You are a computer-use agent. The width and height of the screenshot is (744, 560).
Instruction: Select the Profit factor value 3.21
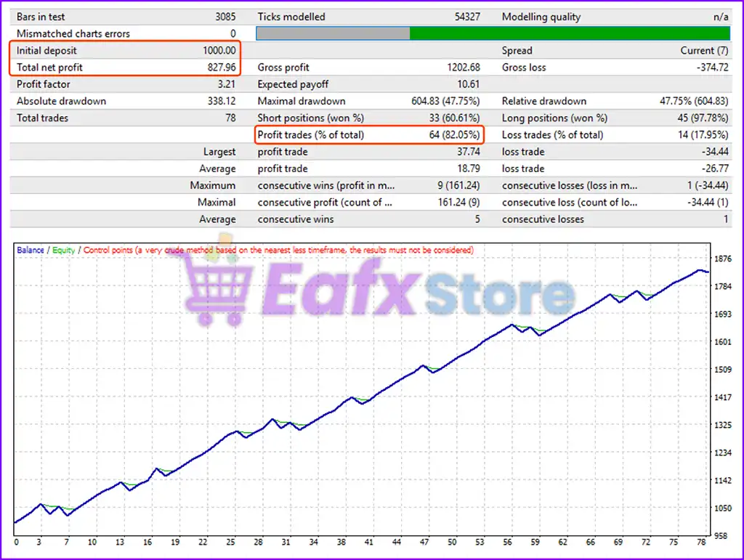(x=227, y=84)
